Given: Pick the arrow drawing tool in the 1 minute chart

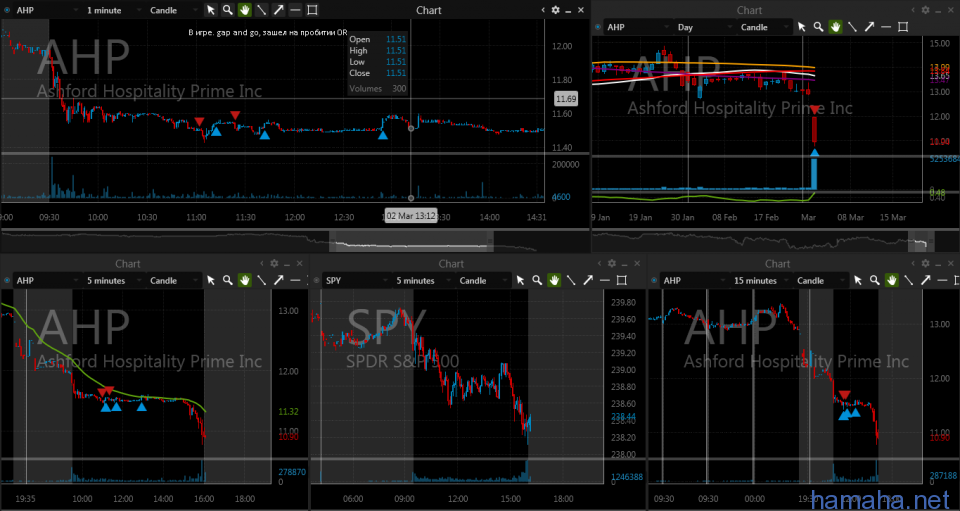Looking at the screenshot, I should (279, 10).
